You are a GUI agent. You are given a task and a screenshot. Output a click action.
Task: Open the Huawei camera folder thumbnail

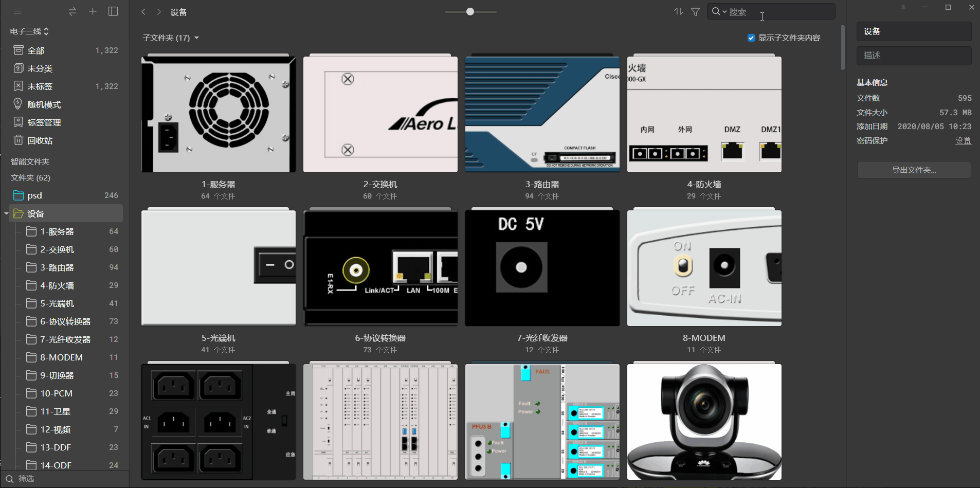(x=704, y=421)
